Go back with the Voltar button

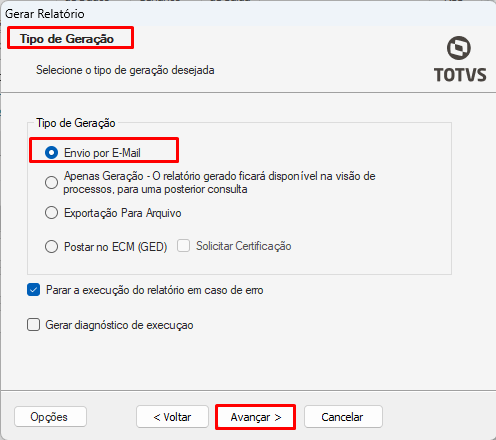tap(172, 417)
